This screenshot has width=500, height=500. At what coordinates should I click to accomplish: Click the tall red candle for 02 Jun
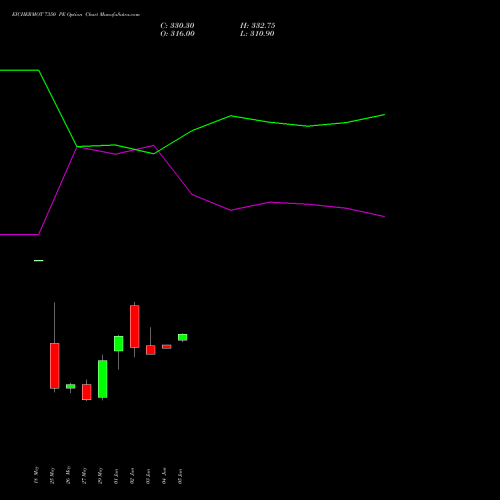135,326
